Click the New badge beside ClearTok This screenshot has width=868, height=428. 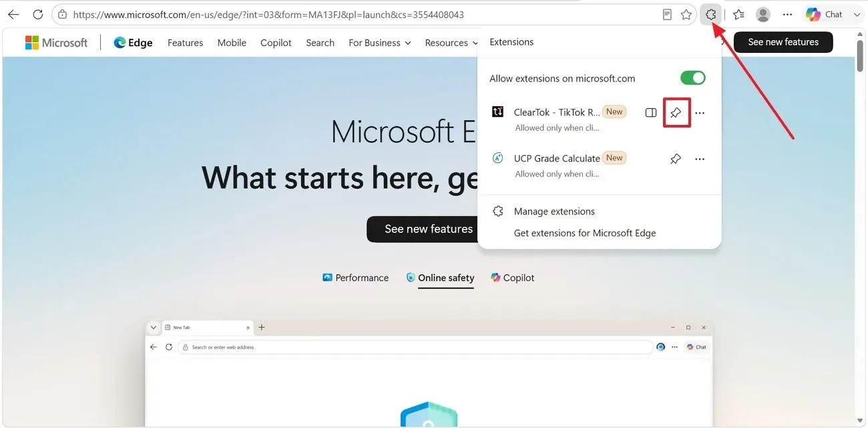point(614,112)
